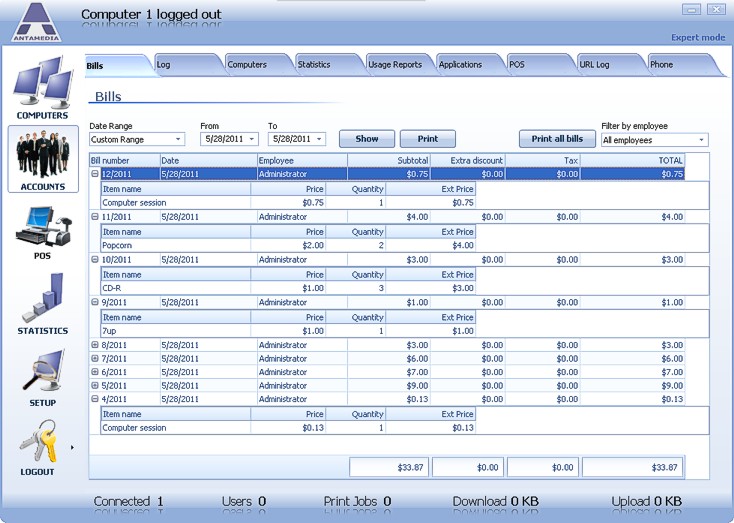Open Filter by employee dropdown
734x523 pixels.
point(654,140)
